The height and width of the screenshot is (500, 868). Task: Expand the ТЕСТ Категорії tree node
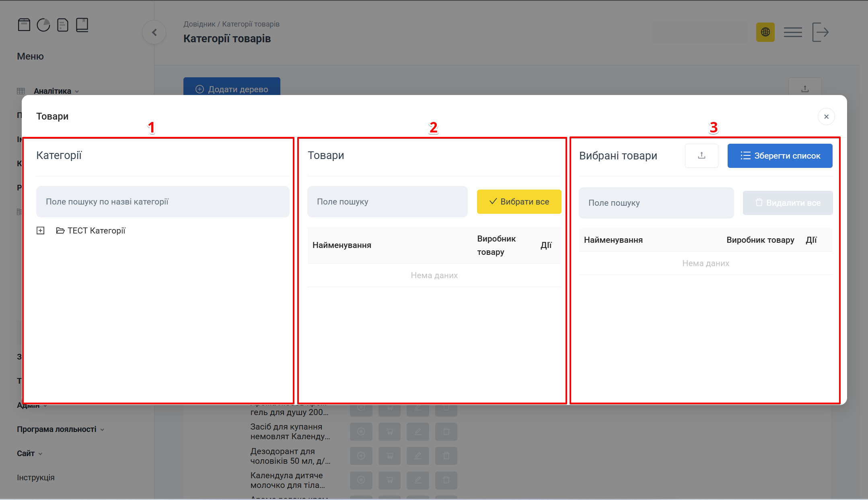(x=41, y=231)
